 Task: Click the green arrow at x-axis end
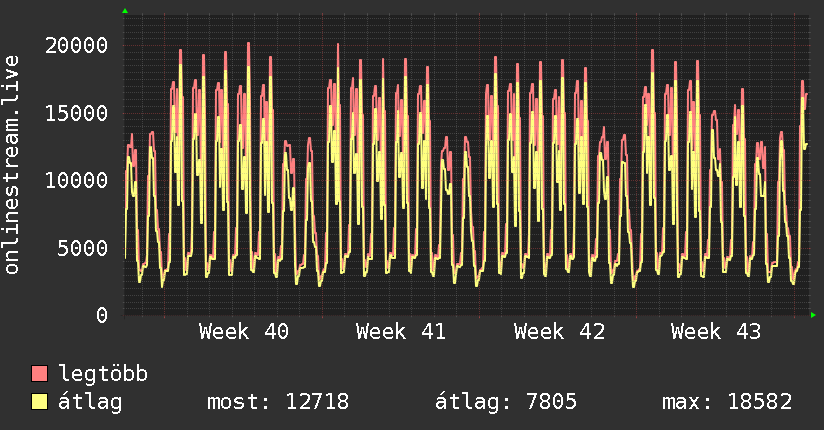coord(814,315)
